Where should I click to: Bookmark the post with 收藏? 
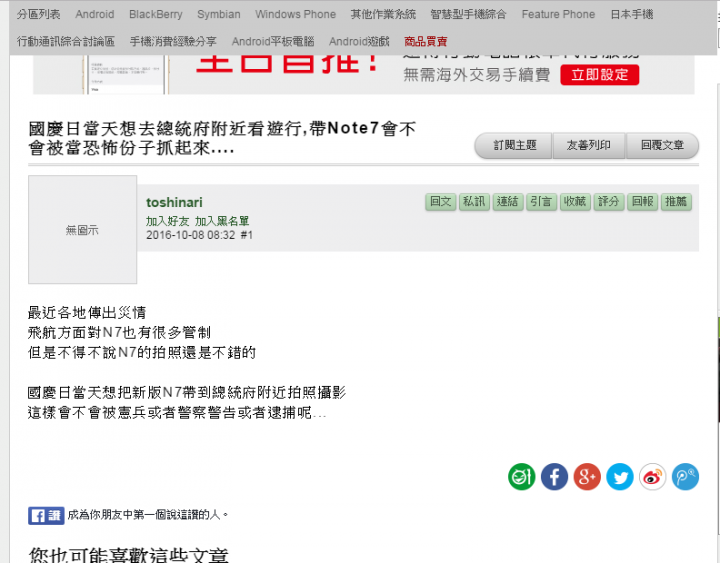pos(574,202)
